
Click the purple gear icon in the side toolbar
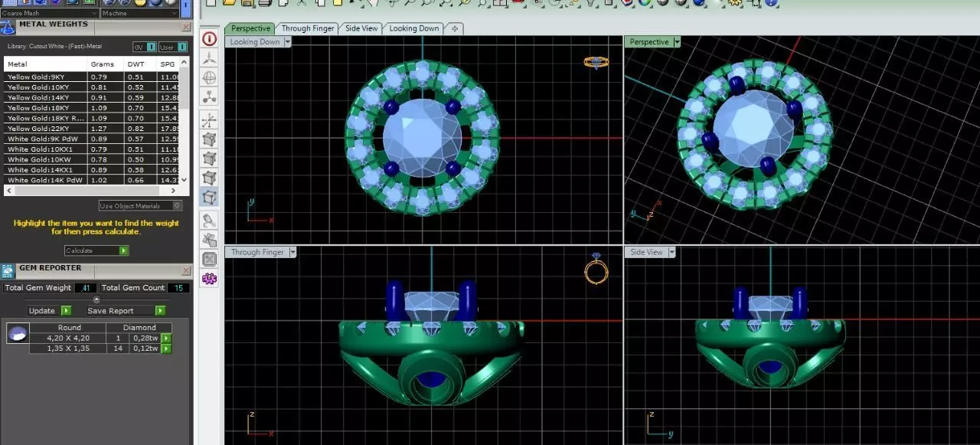point(209,278)
